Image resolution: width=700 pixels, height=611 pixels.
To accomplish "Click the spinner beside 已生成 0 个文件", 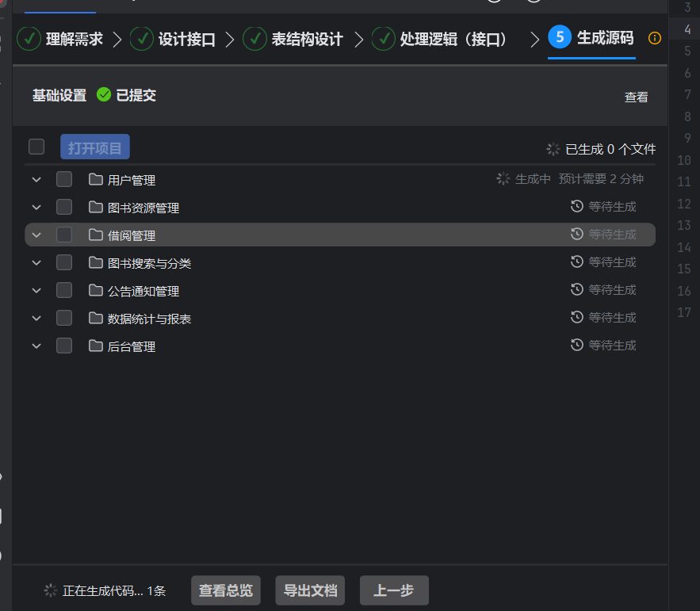I will click(x=553, y=148).
